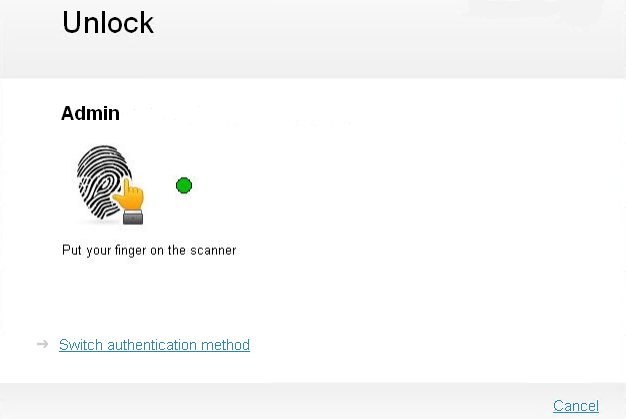Choose a different authentication method

pyautogui.click(x=155, y=345)
